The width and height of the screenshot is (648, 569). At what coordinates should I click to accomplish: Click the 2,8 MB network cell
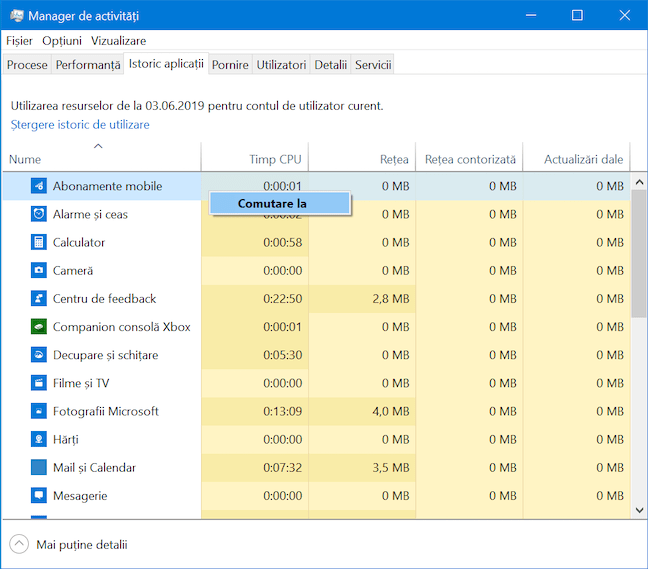pos(362,298)
